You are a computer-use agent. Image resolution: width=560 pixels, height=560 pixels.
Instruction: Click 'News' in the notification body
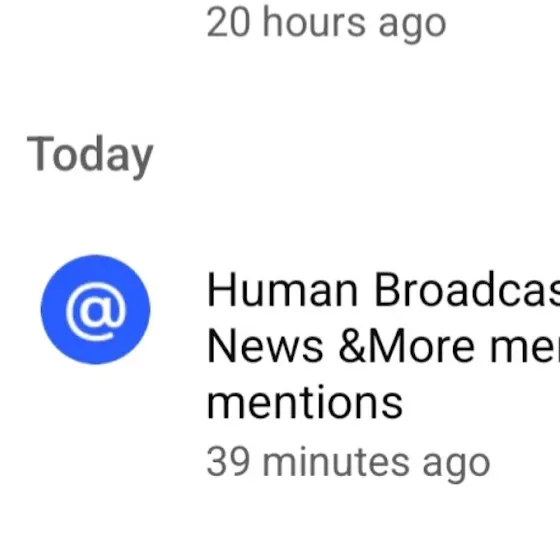pos(265,346)
